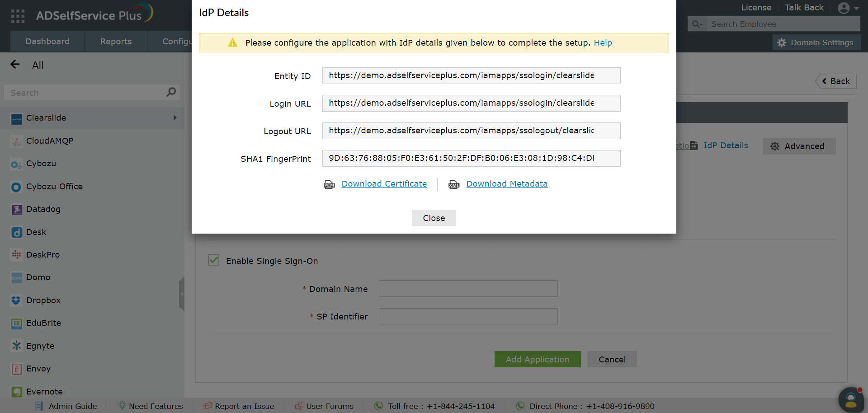The height and width of the screenshot is (413, 868).
Task: Go back using the left arrow beside All
Action: click(15, 65)
